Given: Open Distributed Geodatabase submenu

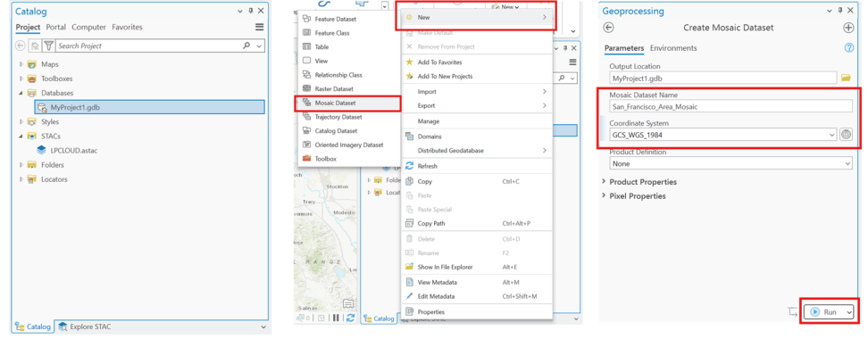Looking at the screenshot, I should 476,151.
